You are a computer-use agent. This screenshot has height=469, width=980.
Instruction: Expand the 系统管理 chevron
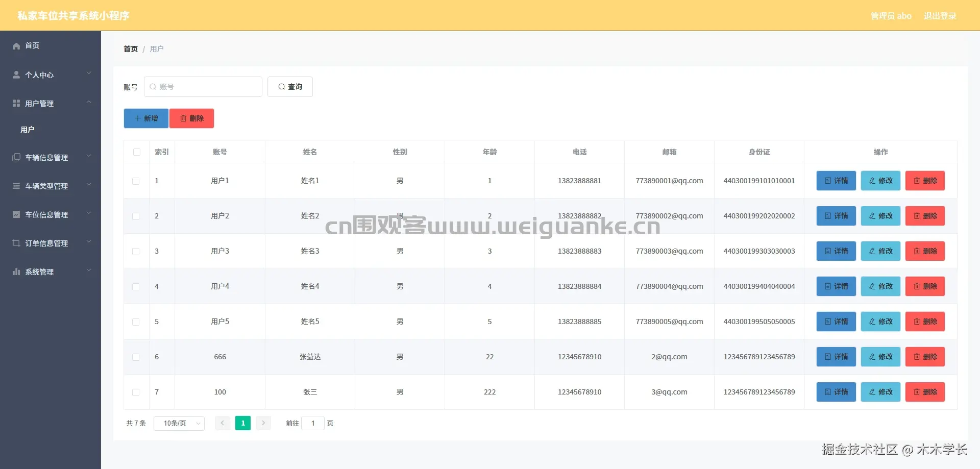coord(89,270)
